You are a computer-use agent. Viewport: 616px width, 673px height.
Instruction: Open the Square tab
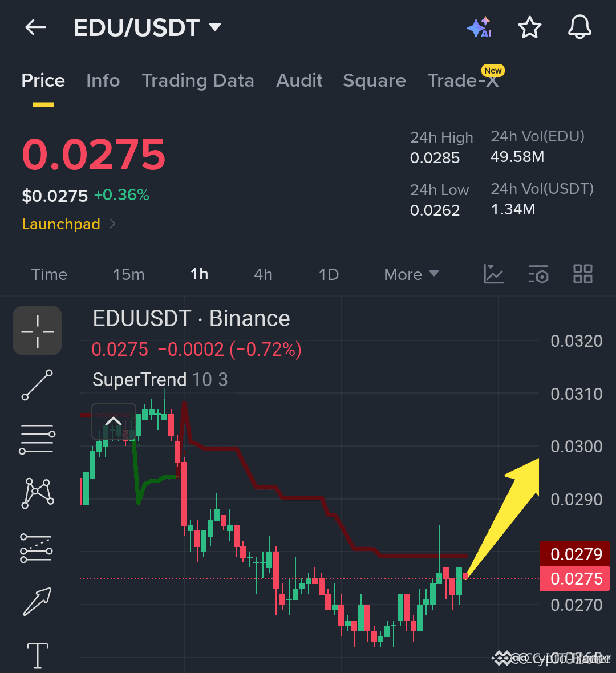[x=374, y=80]
